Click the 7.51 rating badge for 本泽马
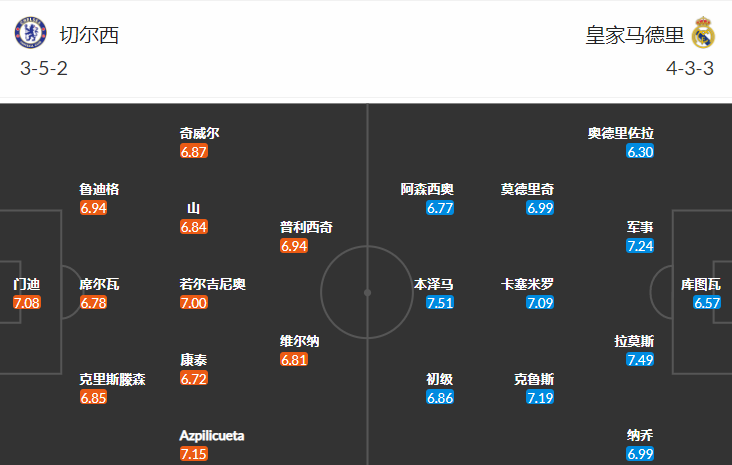 (x=440, y=303)
